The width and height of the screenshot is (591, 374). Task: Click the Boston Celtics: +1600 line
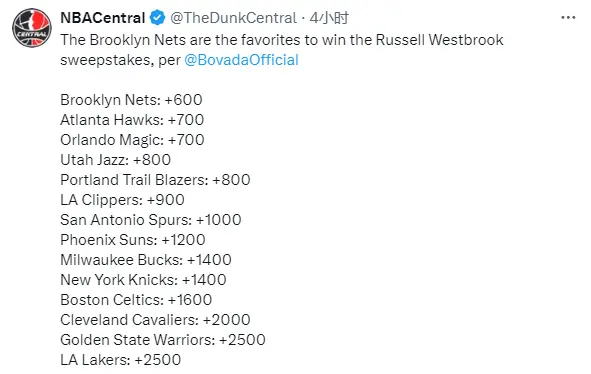(136, 300)
